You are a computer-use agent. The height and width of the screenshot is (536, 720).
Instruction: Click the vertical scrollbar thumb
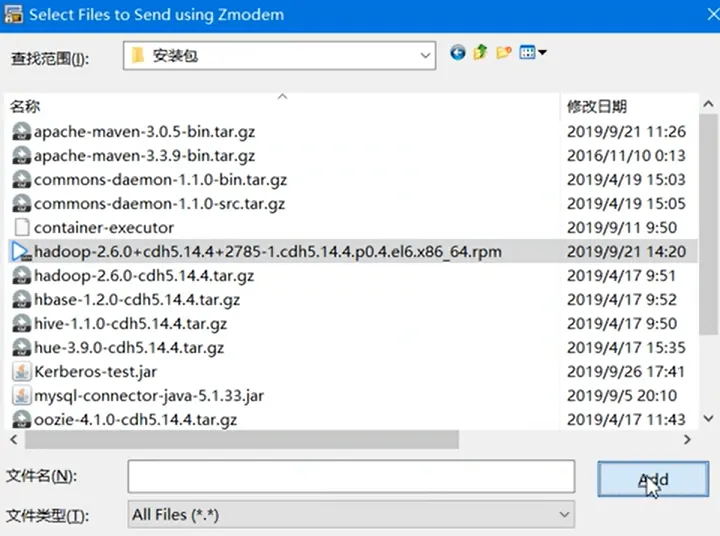708,225
